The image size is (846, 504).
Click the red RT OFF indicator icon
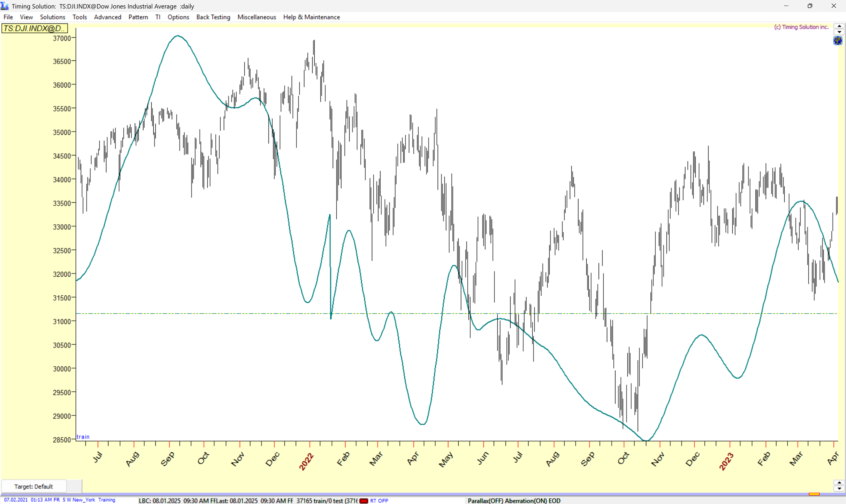pos(364,500)
